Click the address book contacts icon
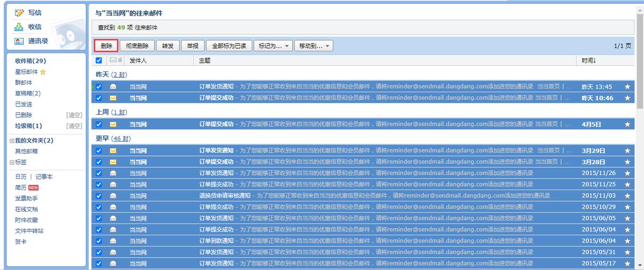Screen dimensions: 644x270 click(19, 41)
